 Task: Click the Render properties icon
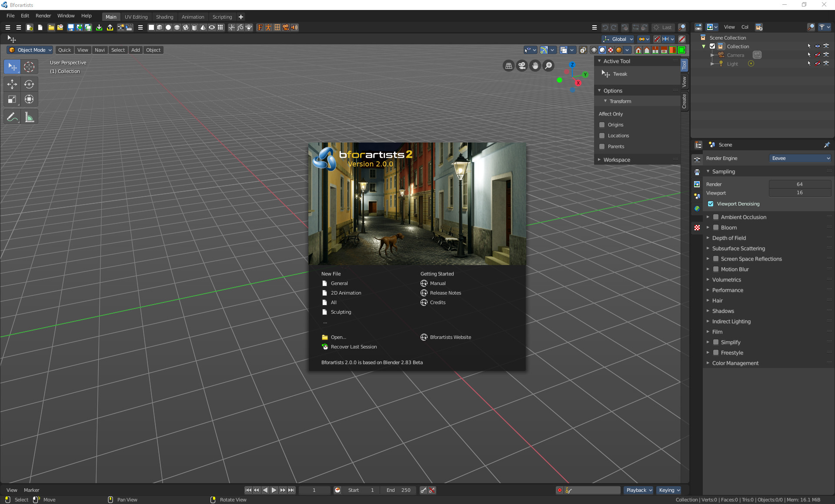click(x=697, y=158)
